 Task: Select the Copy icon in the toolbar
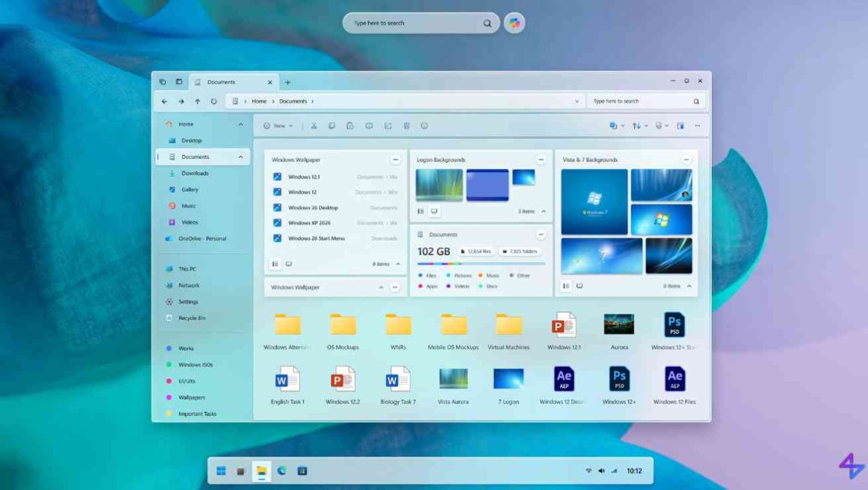click(x=333, y=126)
